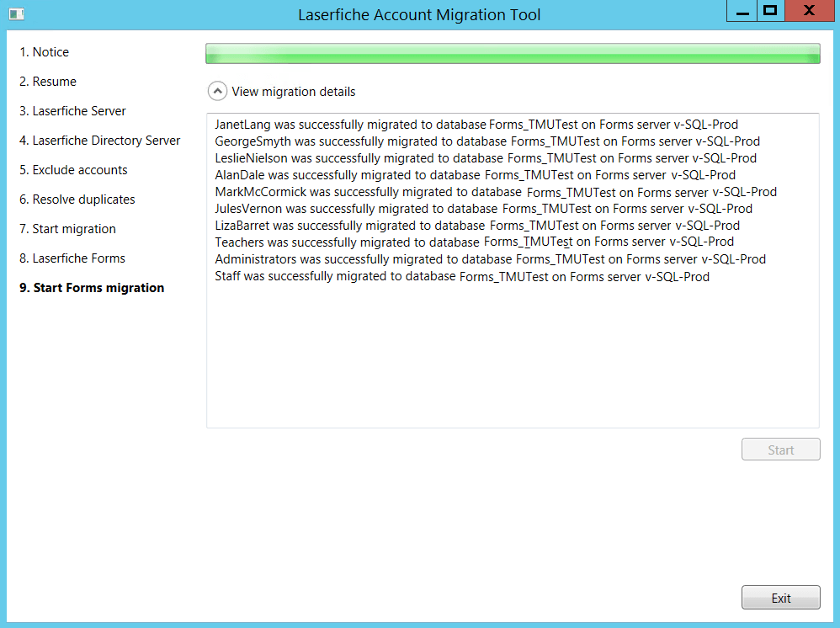The image size is (840, 628).
Task: Click the "View migration details" label
Action: pos(294,92)
